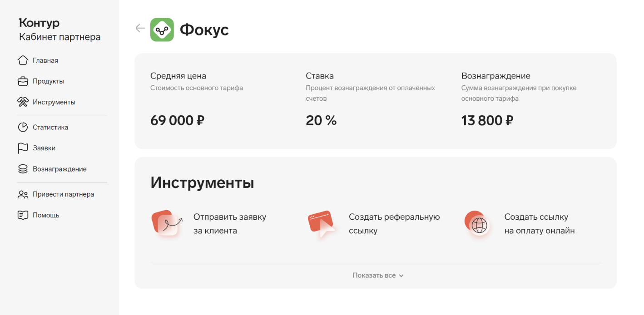Click the people icon for Привести партнера
The image size is (644, 315).
23,194
